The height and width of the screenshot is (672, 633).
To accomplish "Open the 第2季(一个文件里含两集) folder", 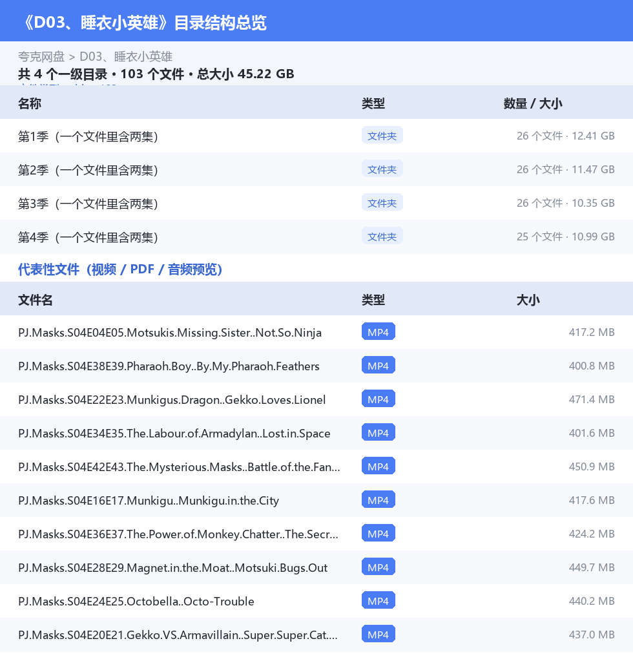I will tap(88, 170).
